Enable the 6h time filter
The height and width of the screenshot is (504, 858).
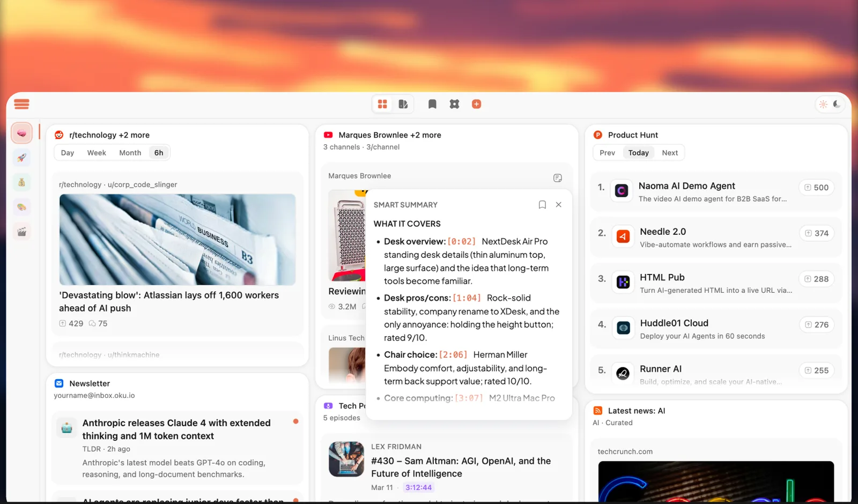tap(158, 152)
